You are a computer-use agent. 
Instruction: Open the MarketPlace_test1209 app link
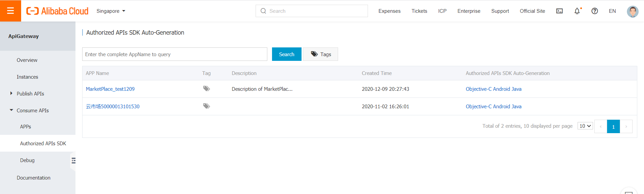point(110,89)
